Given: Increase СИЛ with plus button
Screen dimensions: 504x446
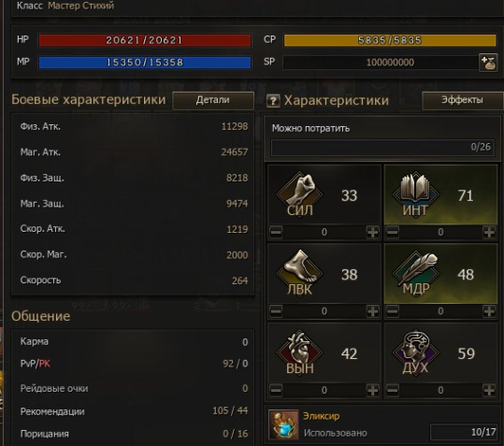Looking at the screenshot, I should coord(372,232).
